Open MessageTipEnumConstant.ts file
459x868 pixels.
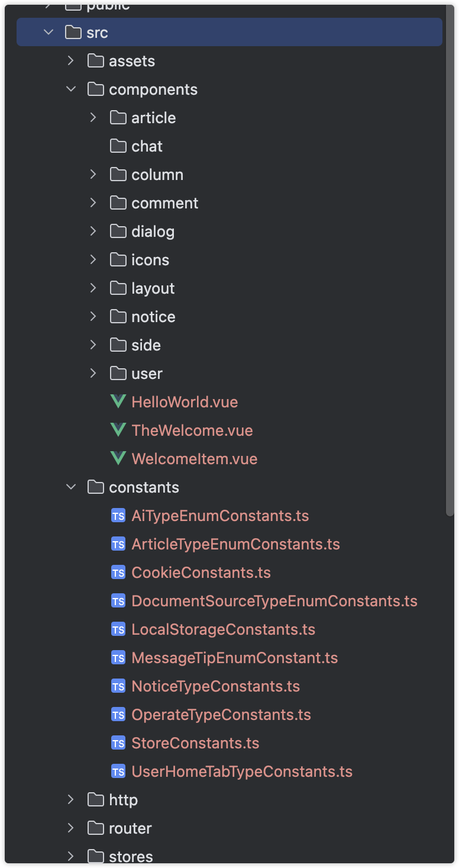234,658
